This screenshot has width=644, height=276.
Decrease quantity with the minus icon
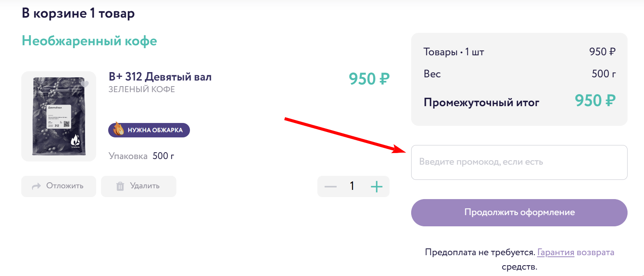(x=331, y=187)
